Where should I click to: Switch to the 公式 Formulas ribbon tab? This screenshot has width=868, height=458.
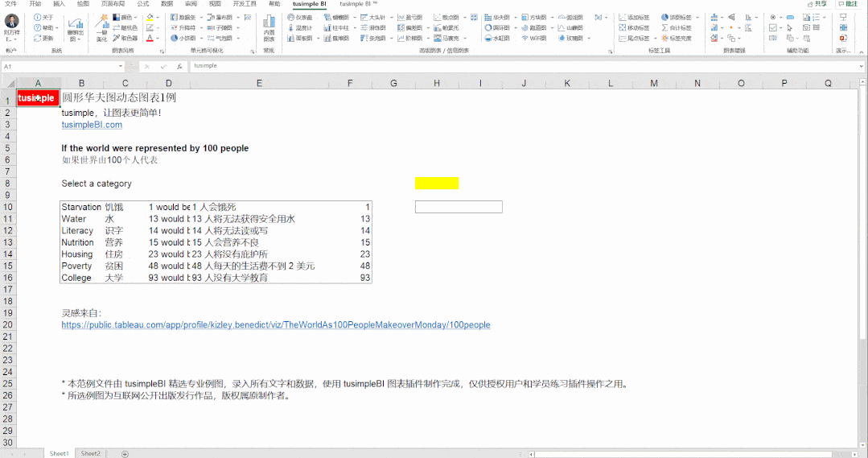[x=143, y=4]
